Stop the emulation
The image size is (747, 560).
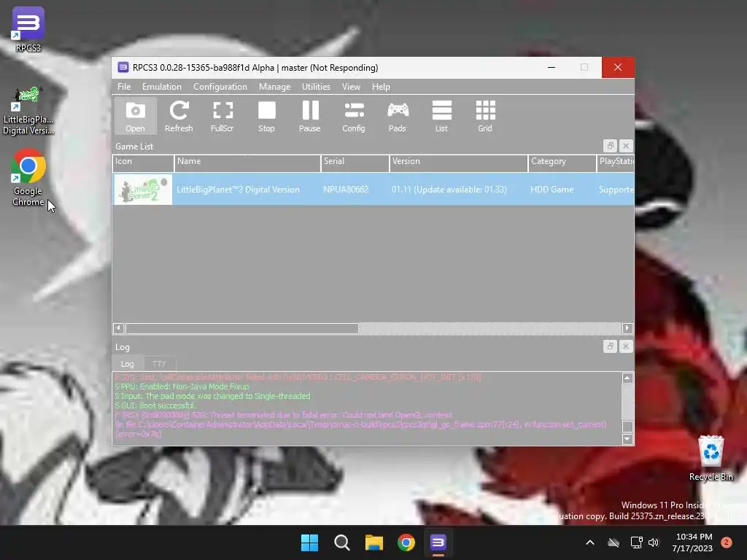[x=266, y=117]
